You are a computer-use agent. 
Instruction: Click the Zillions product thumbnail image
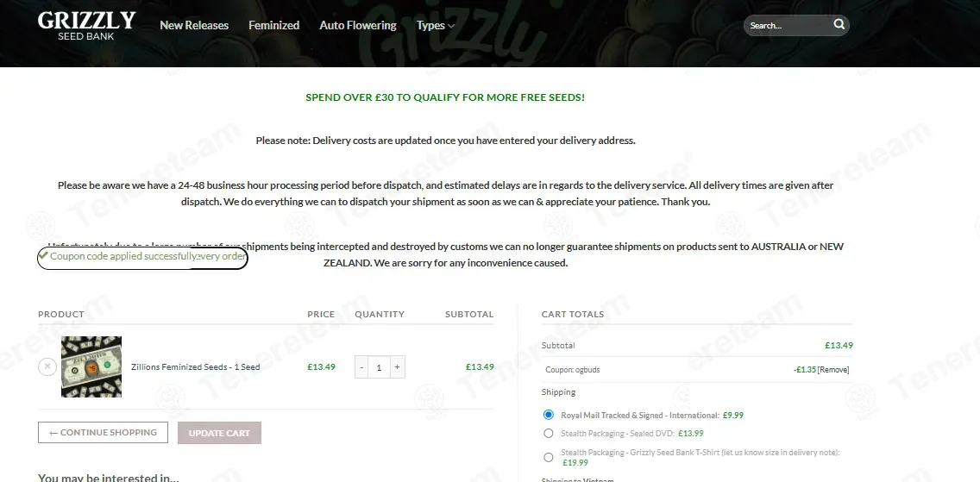pos(91,366)
